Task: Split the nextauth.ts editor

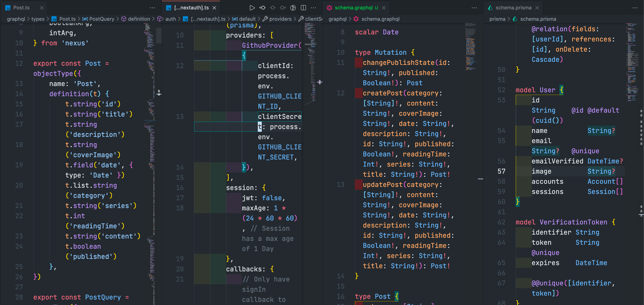Action: (x=303, y=8)
